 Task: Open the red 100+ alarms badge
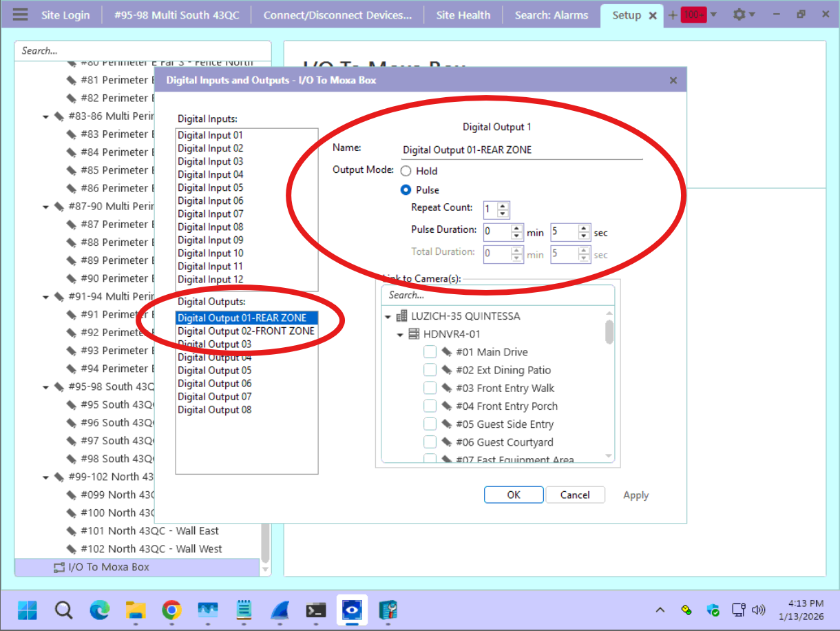tap(693, 14)
